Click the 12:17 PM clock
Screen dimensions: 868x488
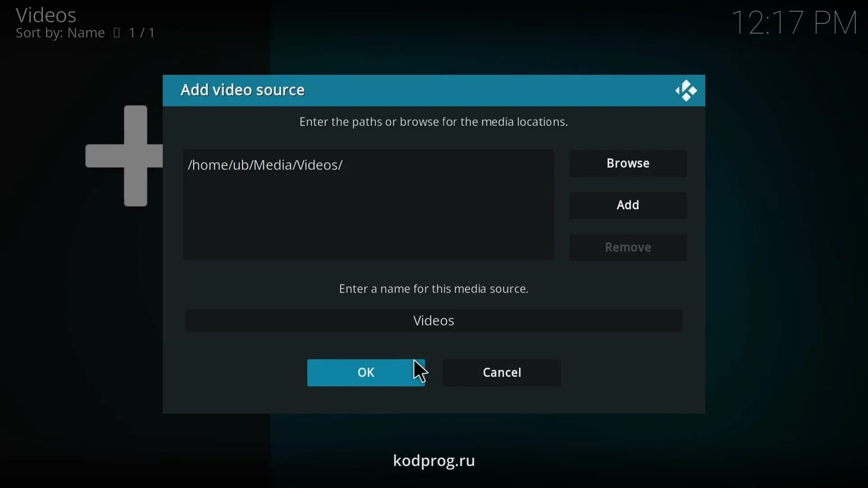tap(794, 23)
